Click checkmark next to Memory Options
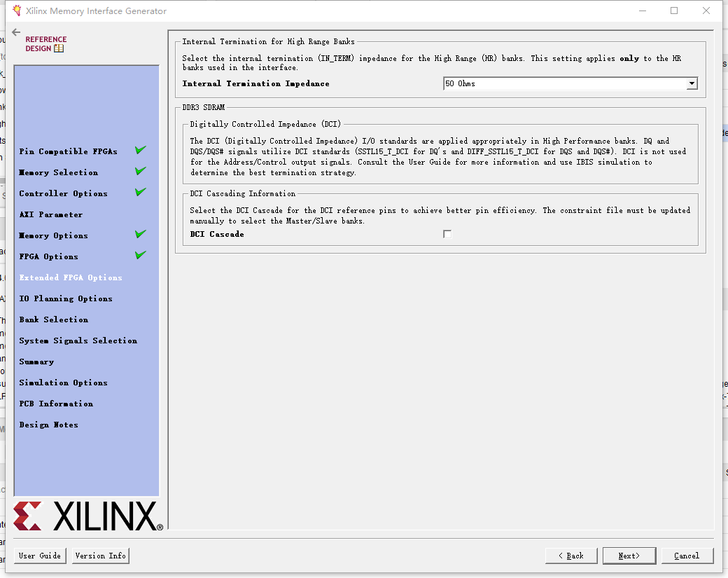 coord(141,234)
